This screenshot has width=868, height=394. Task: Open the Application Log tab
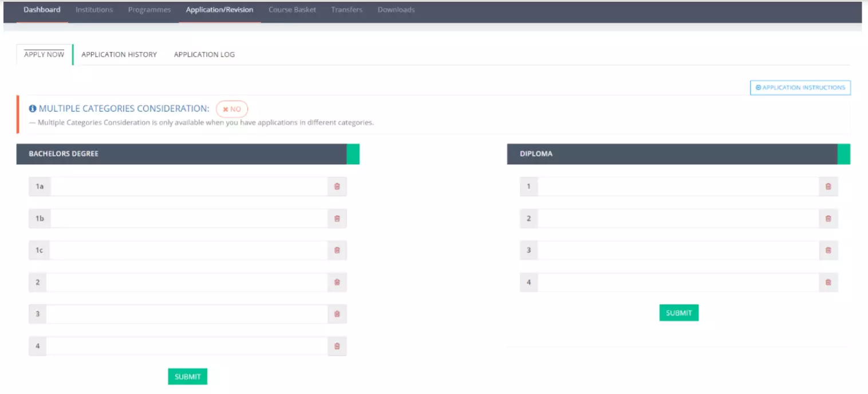(x=204, y=54)
